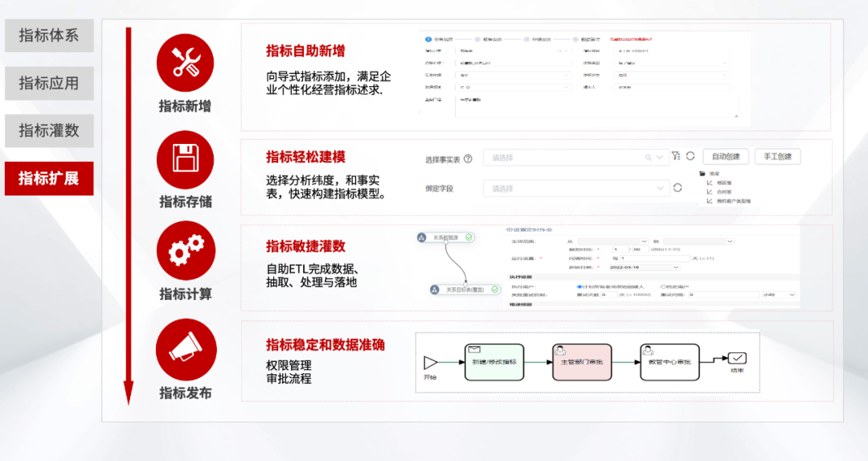Click step 3 circle in the wizard
The height and width of the screenshot is (461, 868).
526,39
